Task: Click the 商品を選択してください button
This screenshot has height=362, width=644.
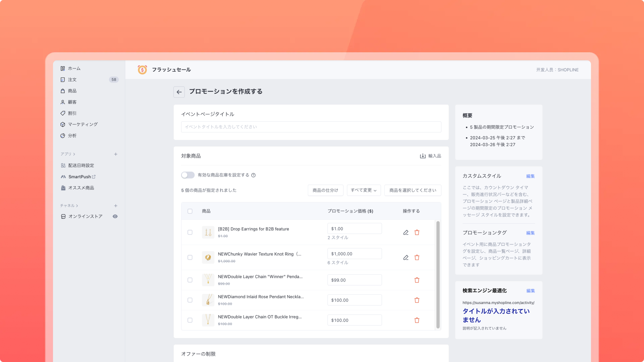Action: point(413,190)
